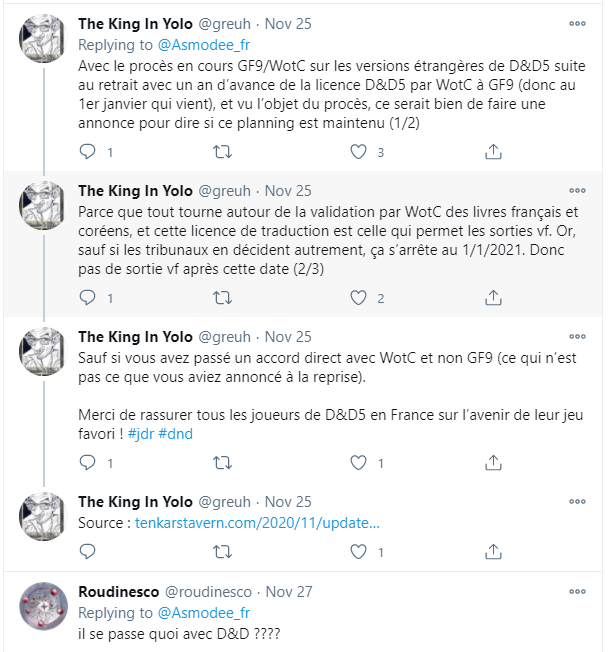Share the tweet containing #jdr #dnd hashtags

click(x=492, y=462)
